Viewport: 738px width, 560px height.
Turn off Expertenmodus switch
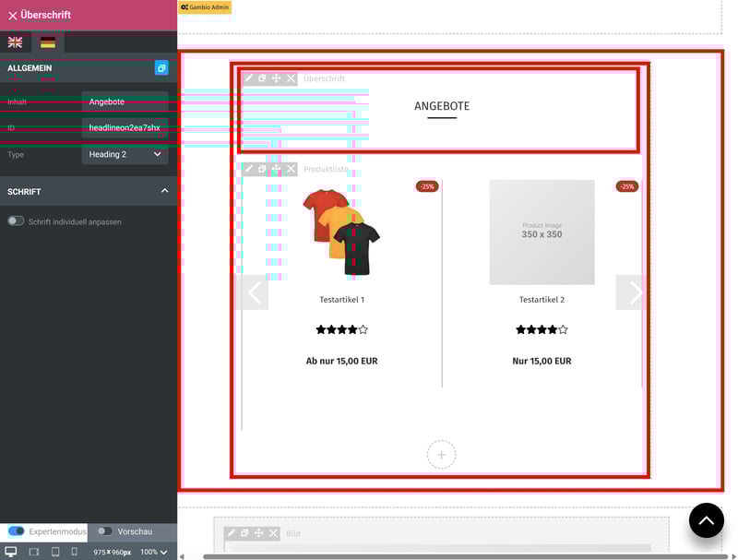click(17, 531)
